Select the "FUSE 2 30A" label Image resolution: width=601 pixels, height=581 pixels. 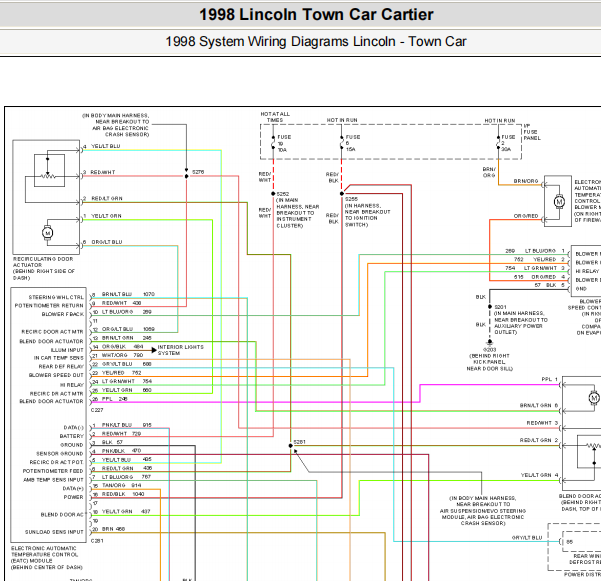pos(507,143)
